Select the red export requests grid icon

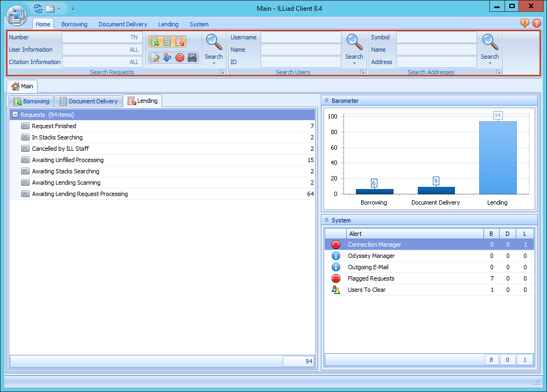coord(179,41)
